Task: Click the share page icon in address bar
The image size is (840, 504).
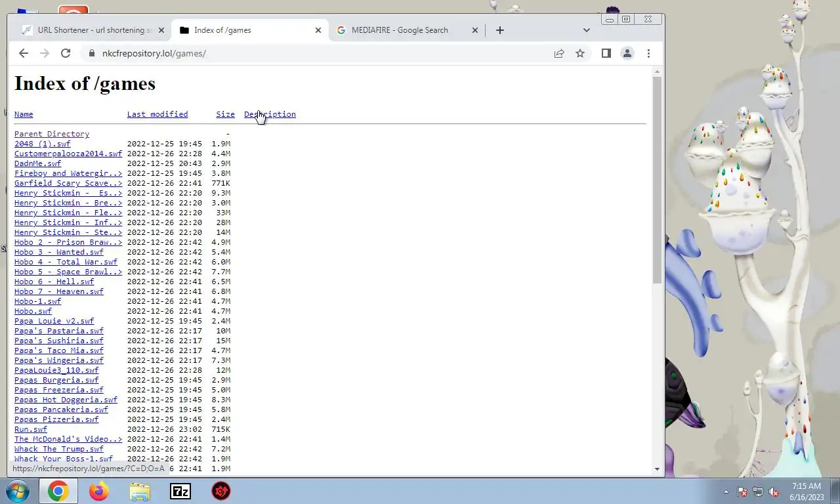Action: click(559, 53)
